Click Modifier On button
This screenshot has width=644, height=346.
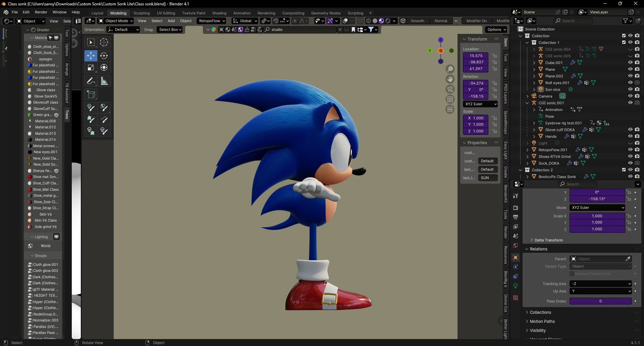477,21
